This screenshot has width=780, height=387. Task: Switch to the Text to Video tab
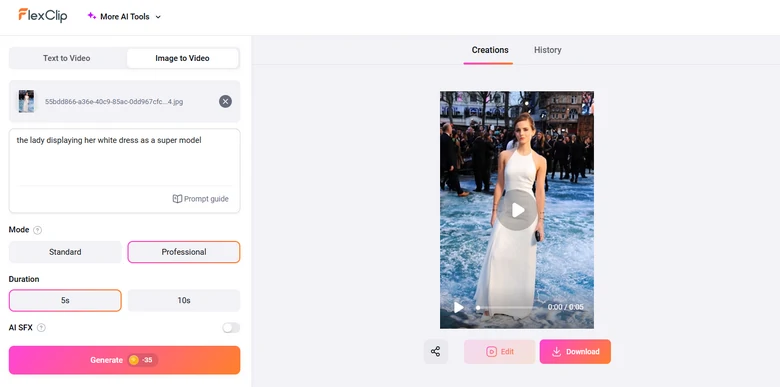click(x=67, y=58)
